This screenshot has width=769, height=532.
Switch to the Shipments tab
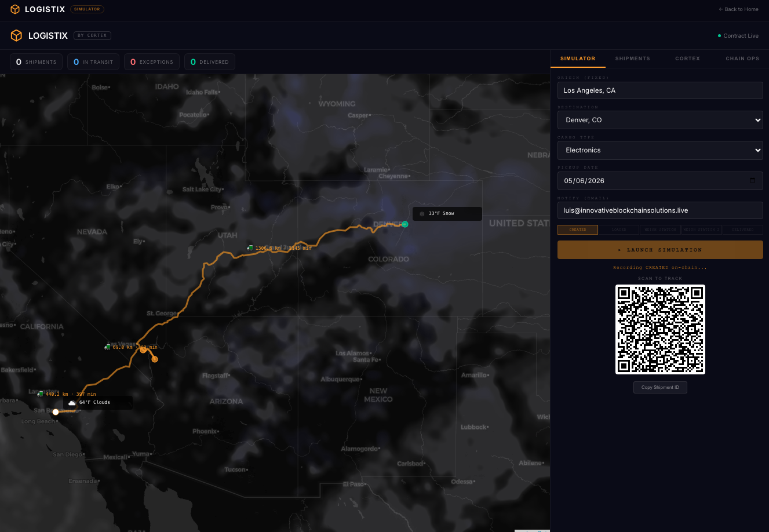633,59
